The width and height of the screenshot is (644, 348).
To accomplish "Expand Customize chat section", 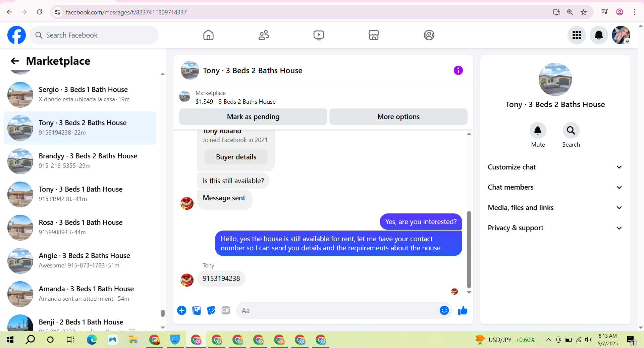I will point(555,167).
